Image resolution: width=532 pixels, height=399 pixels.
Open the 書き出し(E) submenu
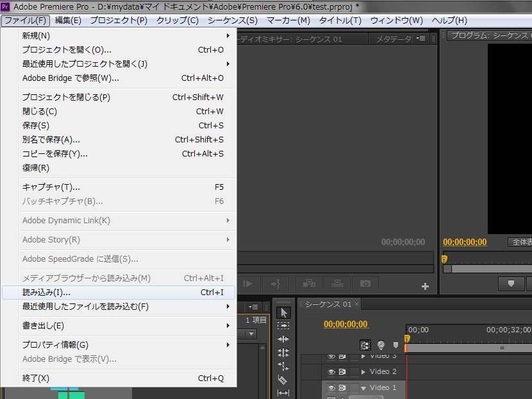(119, 326)
